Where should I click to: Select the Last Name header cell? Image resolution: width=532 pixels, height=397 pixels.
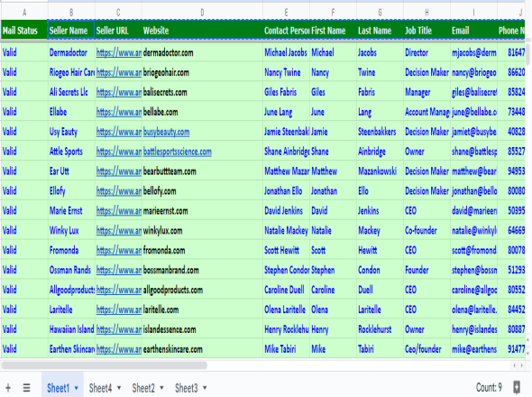pos(380,31)
